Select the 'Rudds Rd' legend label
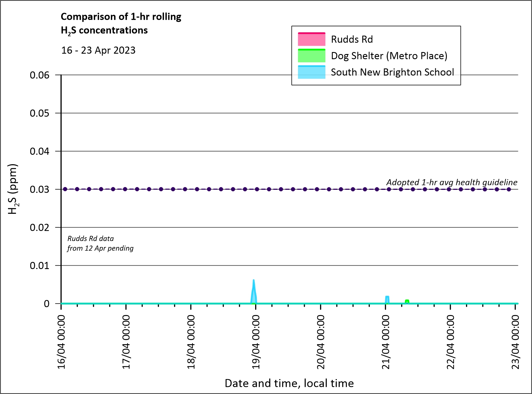532x394 pixels. [352, 39]
